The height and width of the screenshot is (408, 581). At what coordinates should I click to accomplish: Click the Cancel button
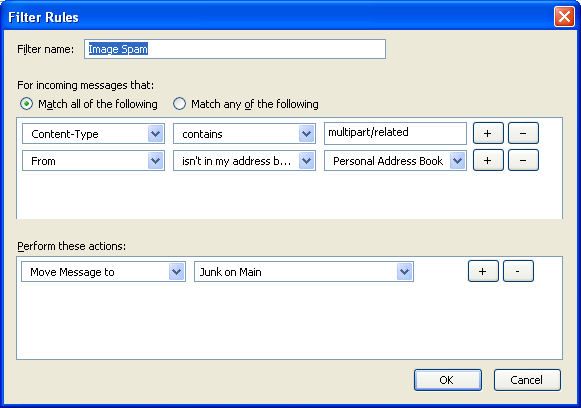coord(527,380)
